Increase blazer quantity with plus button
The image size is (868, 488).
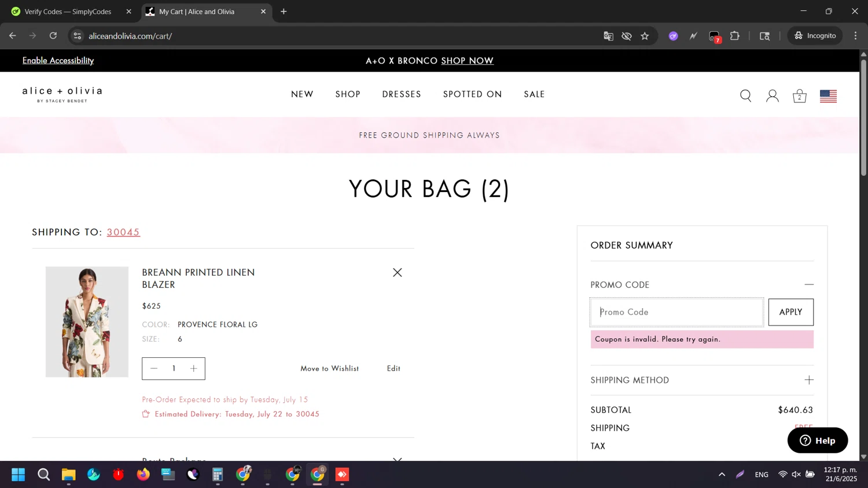point(193,368)
